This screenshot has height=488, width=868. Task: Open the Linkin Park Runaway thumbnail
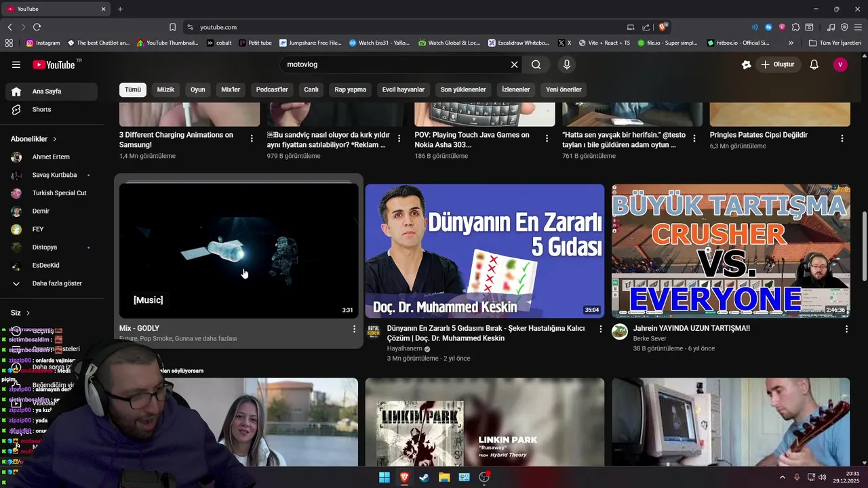pos(485,422)
